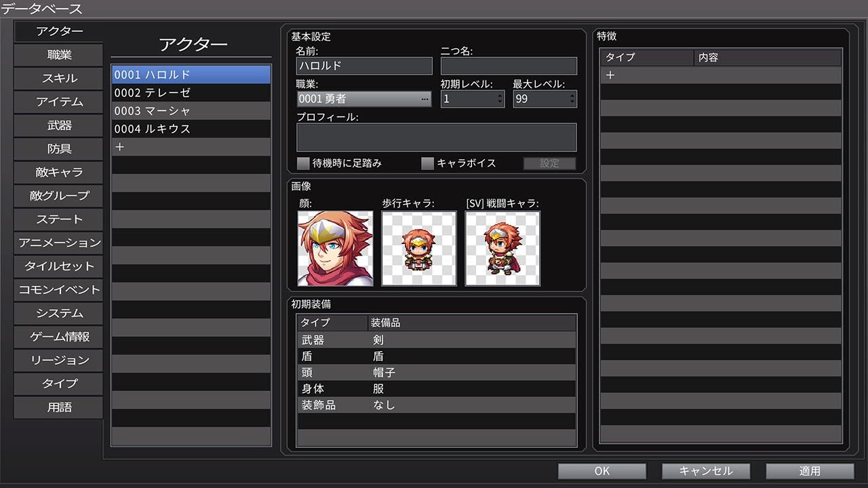Select the 頭 帽子 equipment row
This screenshot has height=488, width=868.
point(437,373)
